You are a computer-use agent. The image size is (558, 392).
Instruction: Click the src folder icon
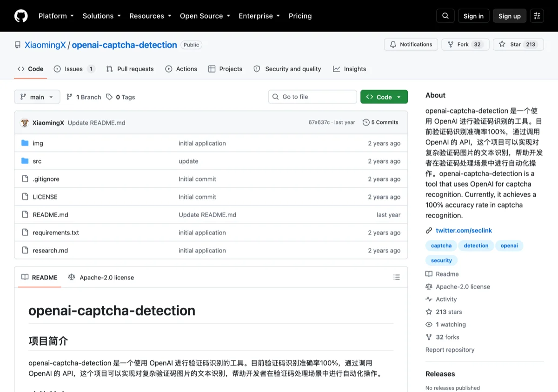tap(25, 161)
